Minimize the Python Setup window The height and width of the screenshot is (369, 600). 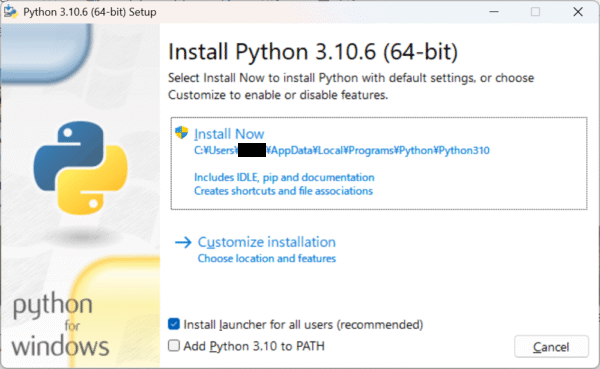tap(494, 12)
